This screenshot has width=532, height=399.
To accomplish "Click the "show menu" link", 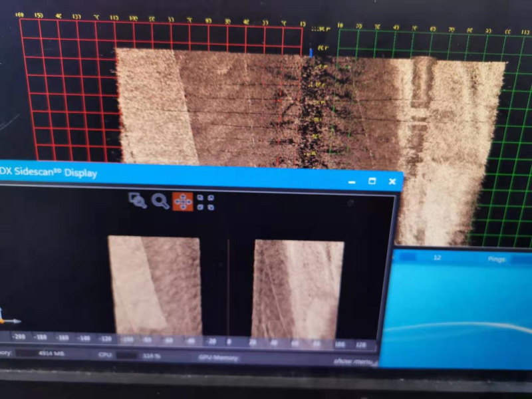I will point(351,361).
